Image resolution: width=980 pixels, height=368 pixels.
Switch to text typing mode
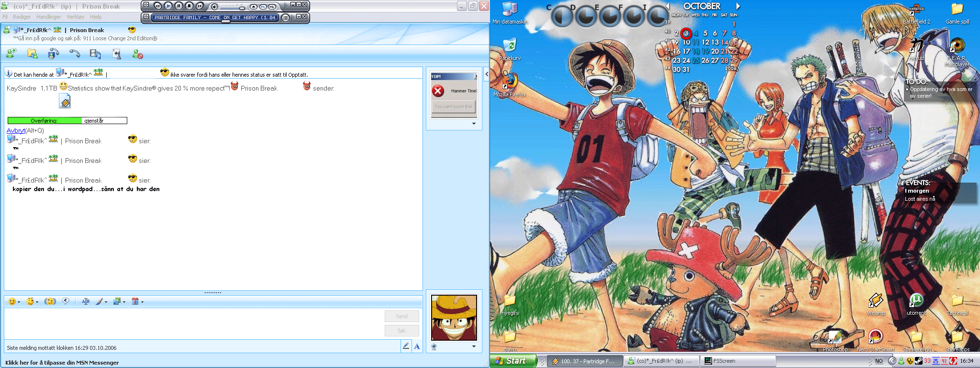417,346
